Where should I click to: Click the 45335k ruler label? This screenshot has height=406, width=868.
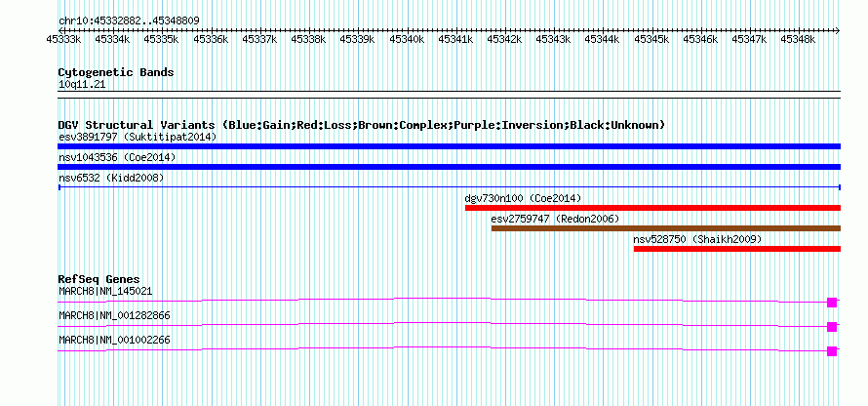pyautogui.click(x=162, y=39)
